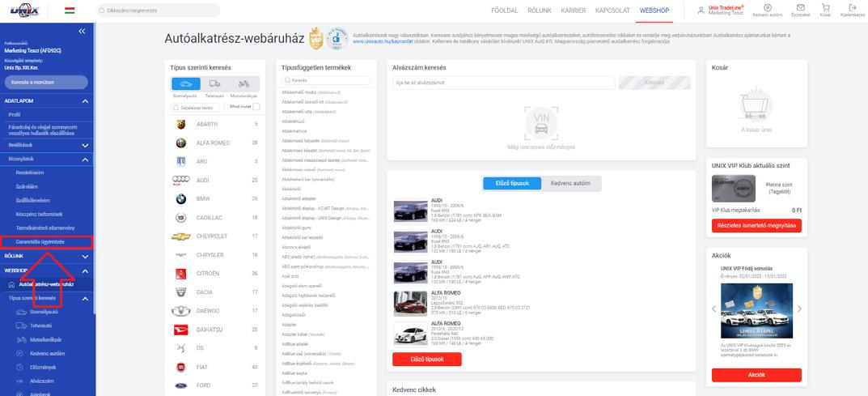Click sidebar Előzmények clock icon

19,367
